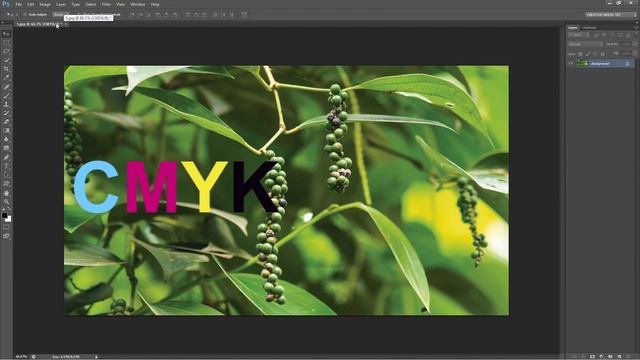Select the Gradient tool
The height and width of the screenshot is (360, 640).
click(x=6, y=131)
